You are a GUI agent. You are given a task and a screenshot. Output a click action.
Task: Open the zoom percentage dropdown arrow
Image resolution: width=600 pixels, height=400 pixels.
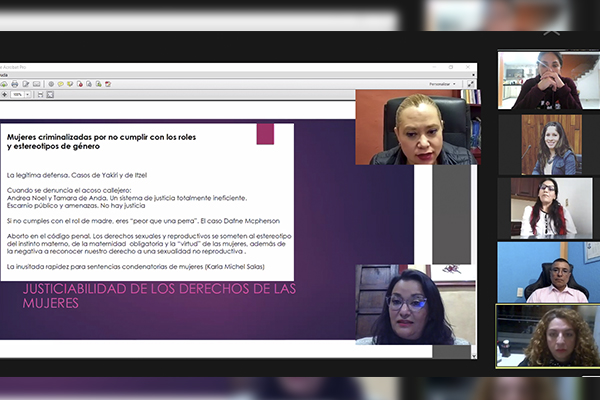(28, 95)
